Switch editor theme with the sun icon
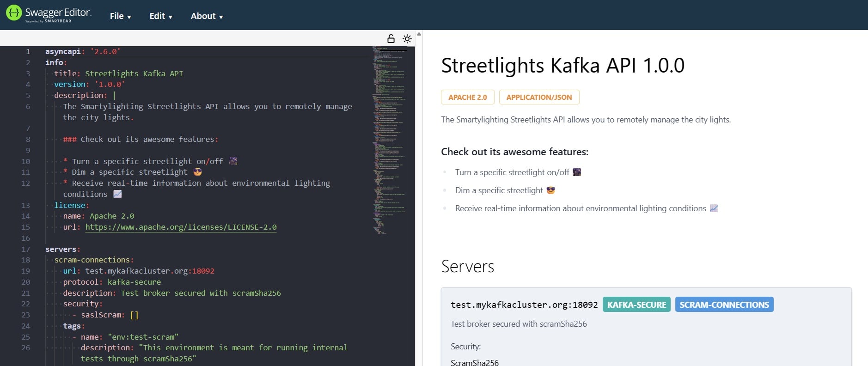The image size is (868, 366). tap(407, 38)
